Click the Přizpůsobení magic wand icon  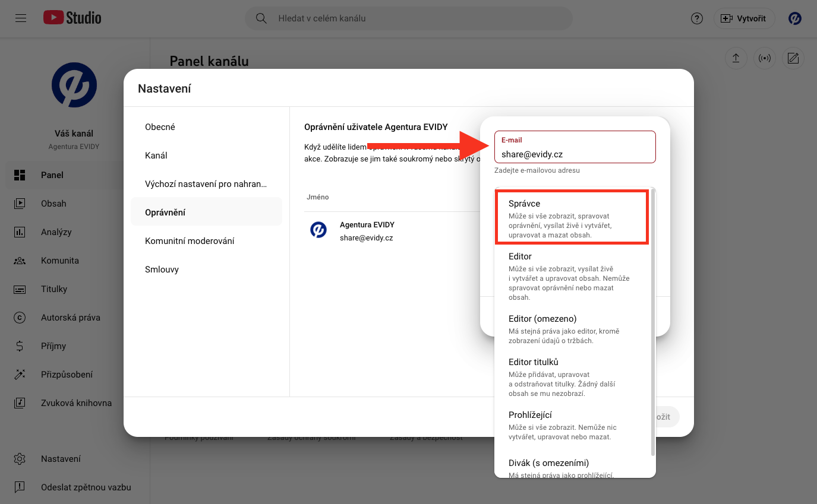[20, 375]
